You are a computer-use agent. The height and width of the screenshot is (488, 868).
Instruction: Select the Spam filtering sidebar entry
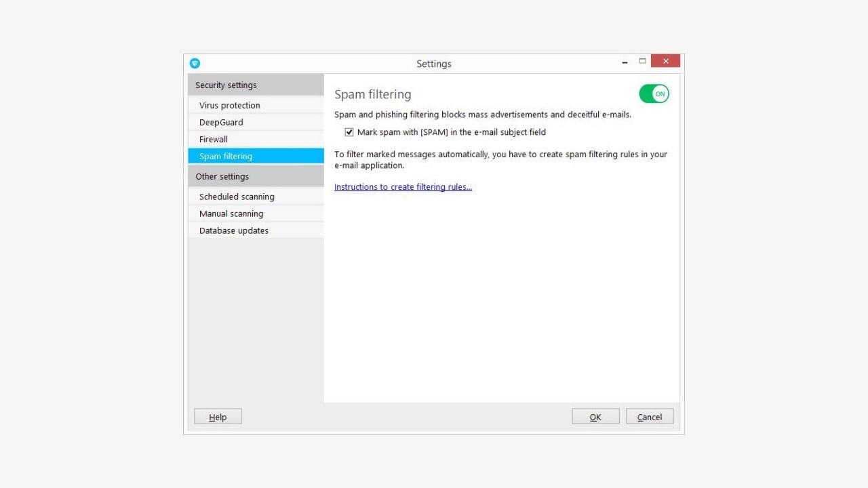[224, 156]
